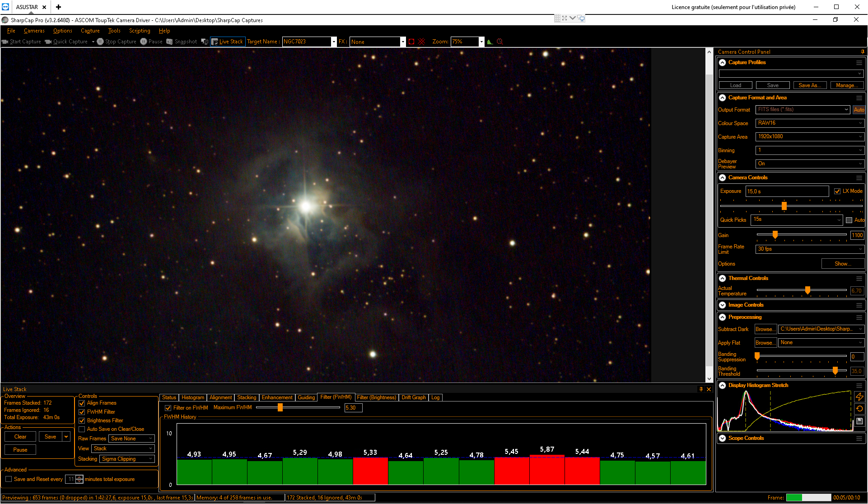
Task: Reset the histogram stretch with circular arrow
Action: (x=859, y=409)
